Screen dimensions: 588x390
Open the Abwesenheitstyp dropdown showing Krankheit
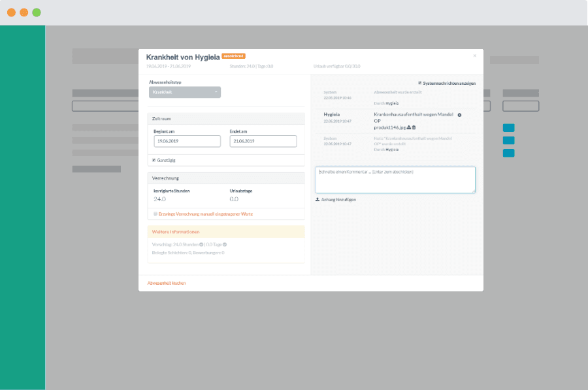pos(185,92)
